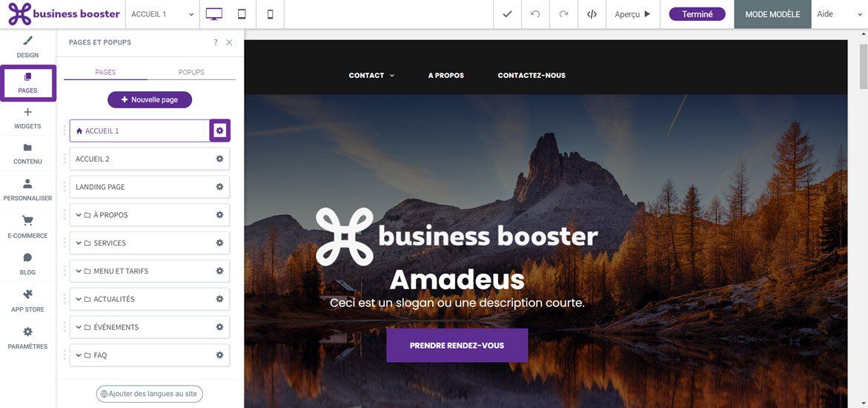868x408 pixels.
Task: Open the ACCUEIL 1 page selector dropdown
Action: click(163, 14)
